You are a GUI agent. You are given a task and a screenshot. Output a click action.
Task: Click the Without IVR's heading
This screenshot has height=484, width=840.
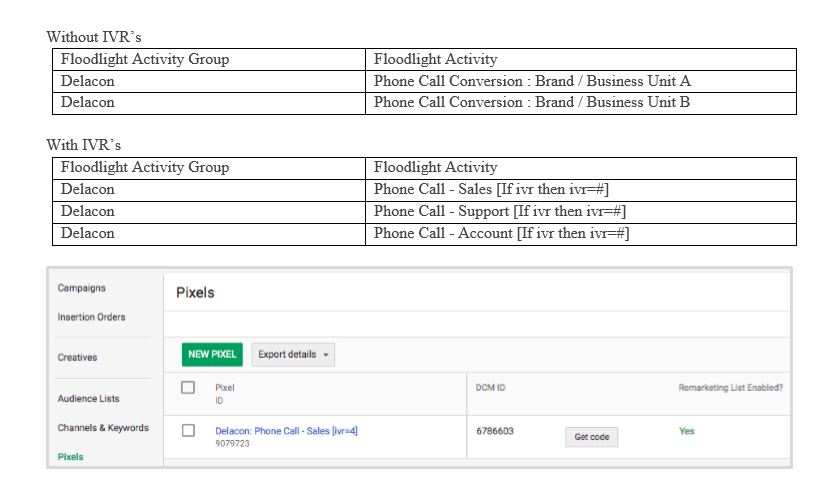94,37
